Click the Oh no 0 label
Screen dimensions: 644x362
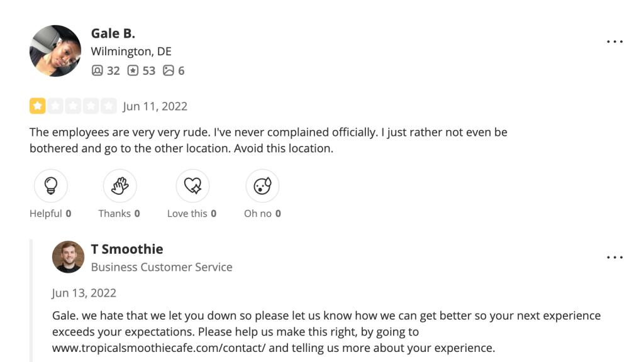[x=262, y=214]
